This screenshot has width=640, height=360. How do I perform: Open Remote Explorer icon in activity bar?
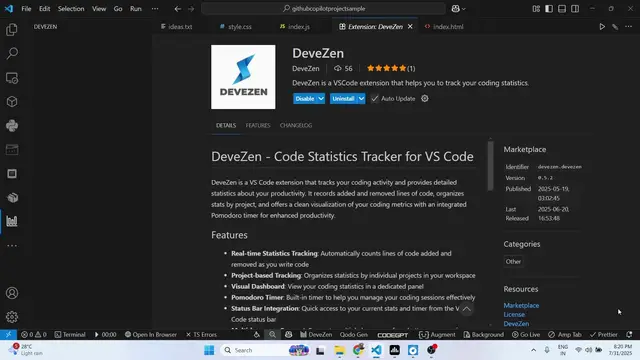tap(12, 78)
